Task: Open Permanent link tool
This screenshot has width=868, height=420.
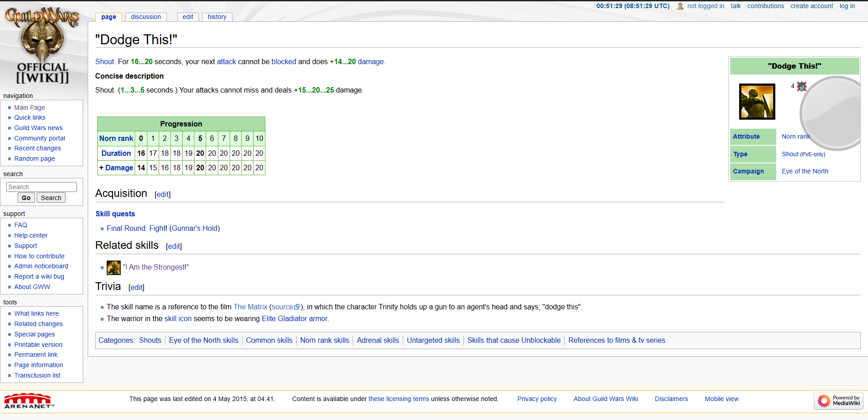Action: (36, 355)
